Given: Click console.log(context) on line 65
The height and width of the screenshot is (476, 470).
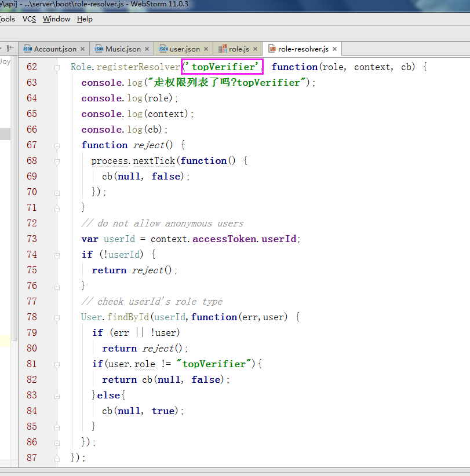Looking at the screenshot, I should (137, 114).
